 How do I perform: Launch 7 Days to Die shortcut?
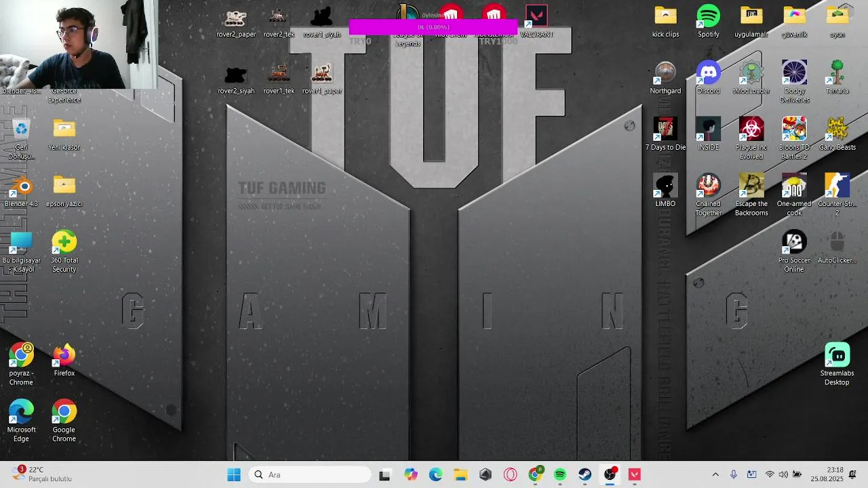(665, 135)
